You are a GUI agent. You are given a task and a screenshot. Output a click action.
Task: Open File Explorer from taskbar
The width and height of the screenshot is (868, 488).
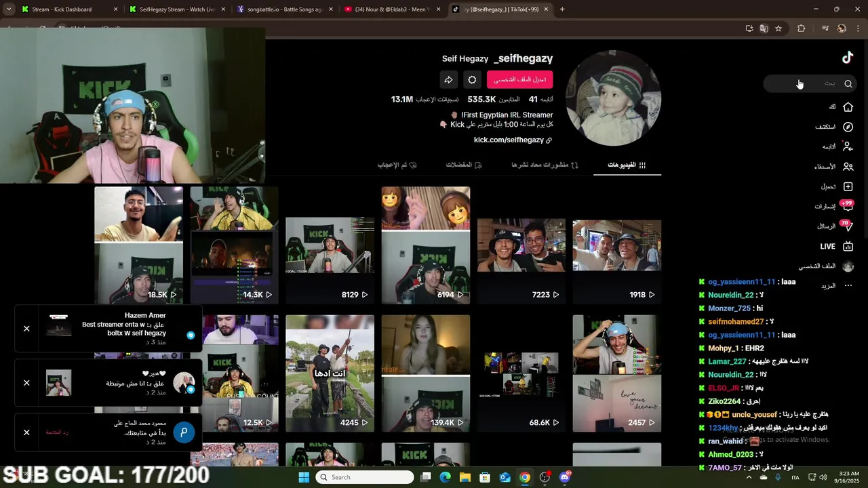coord(465,477)
